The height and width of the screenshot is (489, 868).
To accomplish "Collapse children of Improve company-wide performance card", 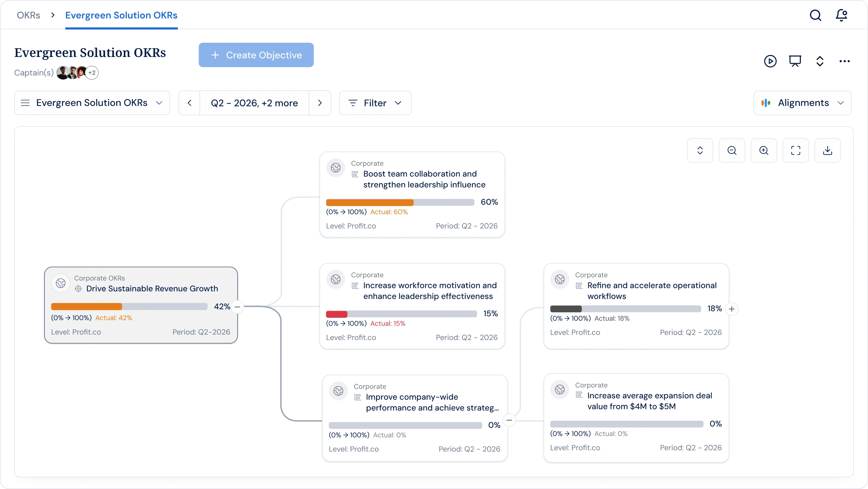I will coord(509,420).
